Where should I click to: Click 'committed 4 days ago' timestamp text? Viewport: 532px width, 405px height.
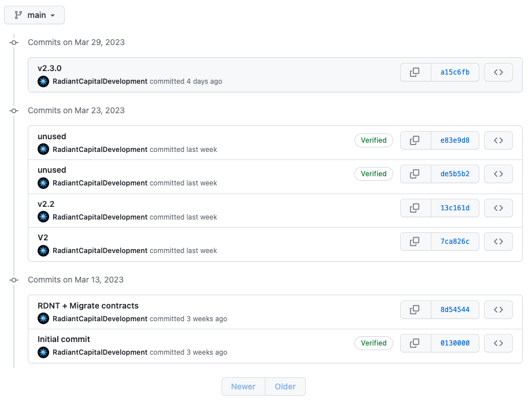coord(186,81)
